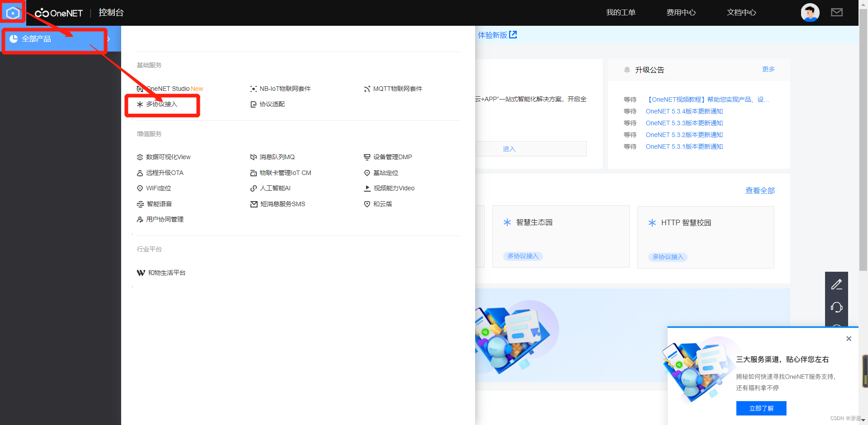The height and width of the screenshot is (425, 868).
Task: Open OneNET 5.3.2版本更新通知
Action: [x=684, y=135]
